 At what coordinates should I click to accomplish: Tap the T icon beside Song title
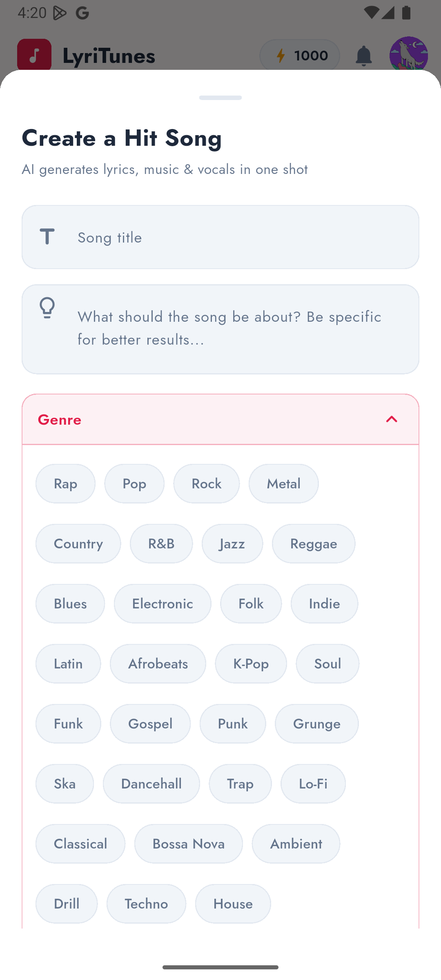point(47,237)
